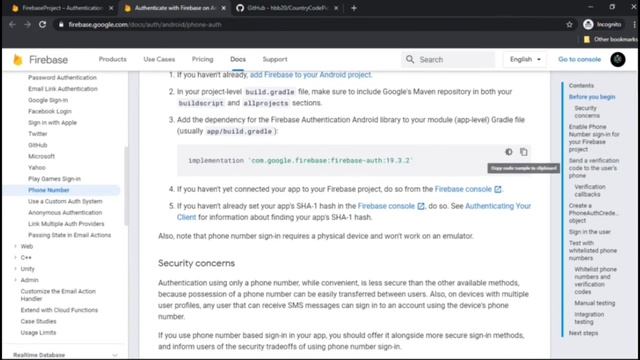Select Twitter in sidebar
The width and height of the screenshot is (640, 360).
click(38, 134)
